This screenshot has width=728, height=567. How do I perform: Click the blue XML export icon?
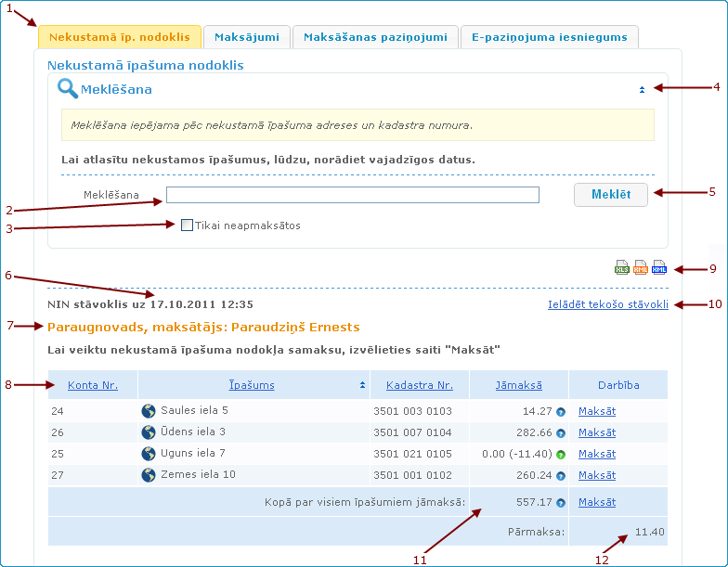[x=658, y=268]
